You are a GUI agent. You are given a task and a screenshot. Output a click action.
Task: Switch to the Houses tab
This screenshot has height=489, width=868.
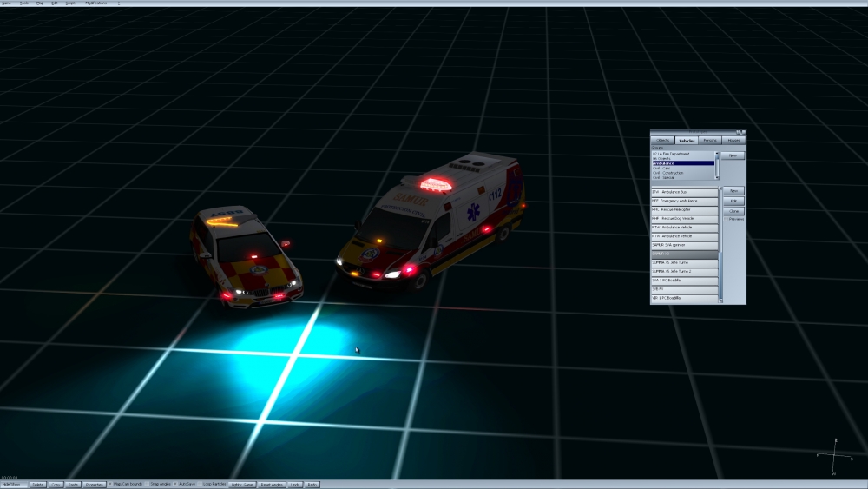point(733,141)
